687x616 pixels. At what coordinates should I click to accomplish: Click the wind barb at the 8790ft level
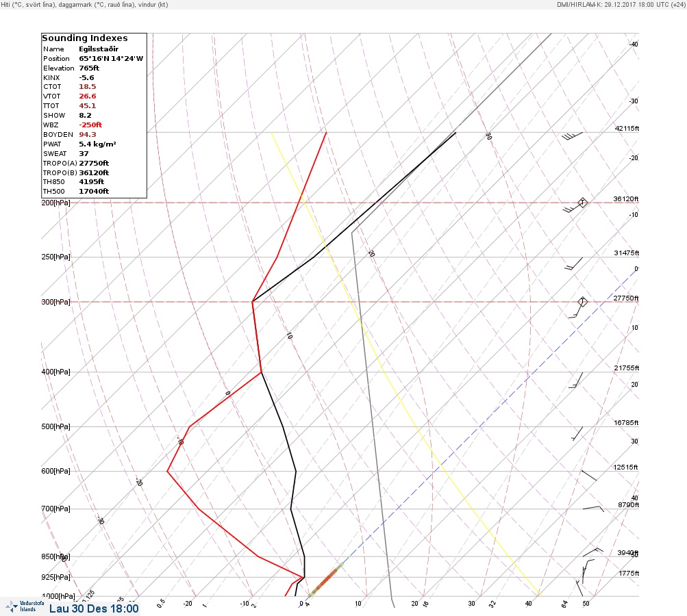593,509
